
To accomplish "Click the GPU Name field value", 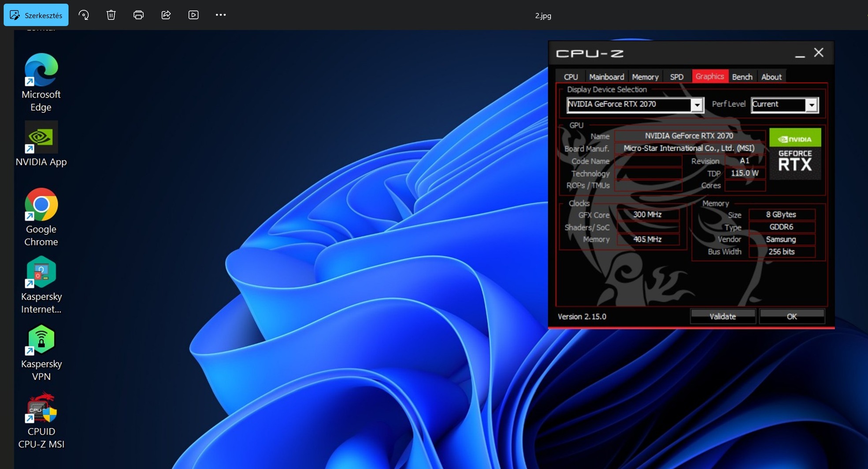I will pyautogui.click(x=689, y=136).
